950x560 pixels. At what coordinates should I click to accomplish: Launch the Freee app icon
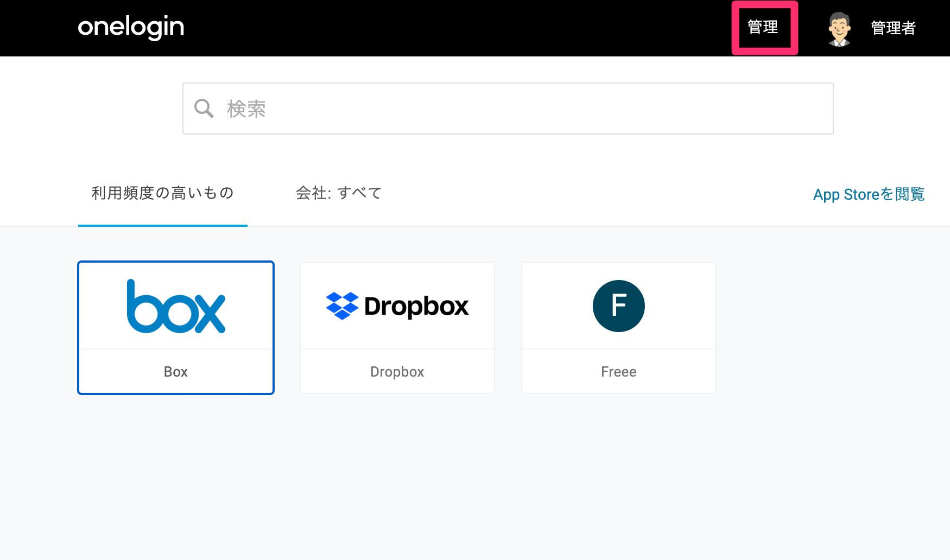[619, 306]
